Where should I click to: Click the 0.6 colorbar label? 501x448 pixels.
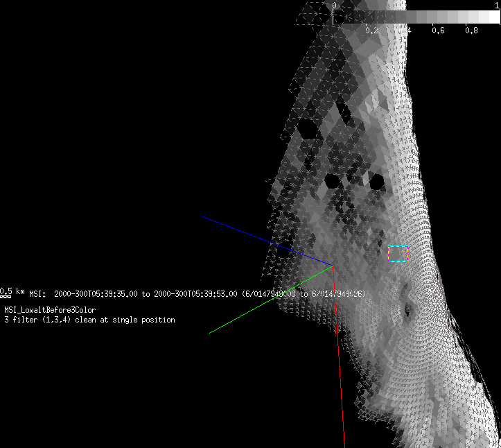point(438,31)
